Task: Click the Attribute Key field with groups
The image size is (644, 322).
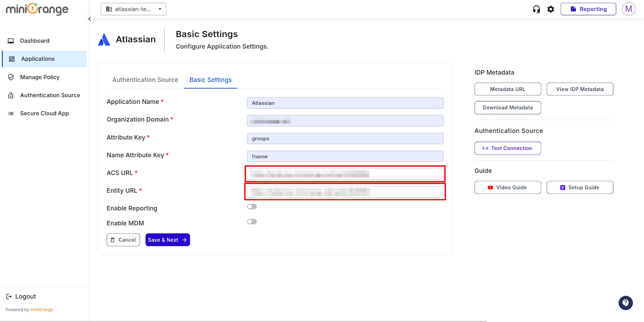Action: pyautogui.click(x=345, y=138)
